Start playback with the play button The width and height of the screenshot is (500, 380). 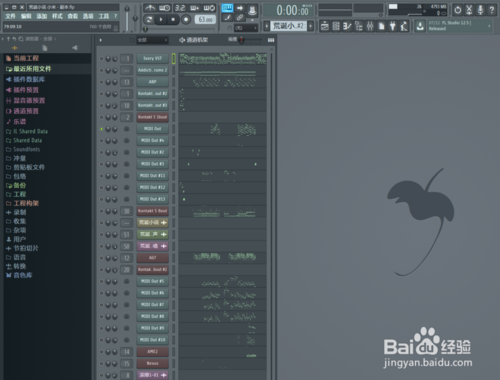[x=161, y=20]
